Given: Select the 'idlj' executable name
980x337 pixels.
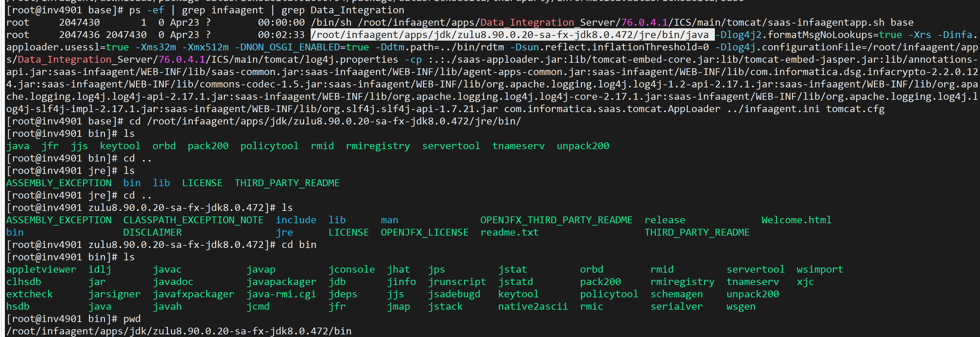Looking at the screenshot, I should click(100, 269).
